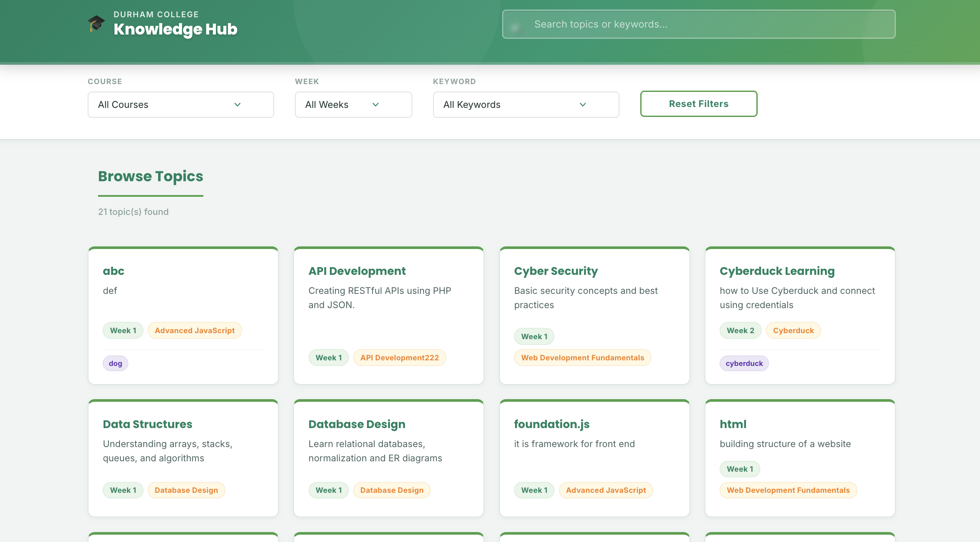
Task: Open the foundation.js topic title
Action: click(x=551, y=424)
